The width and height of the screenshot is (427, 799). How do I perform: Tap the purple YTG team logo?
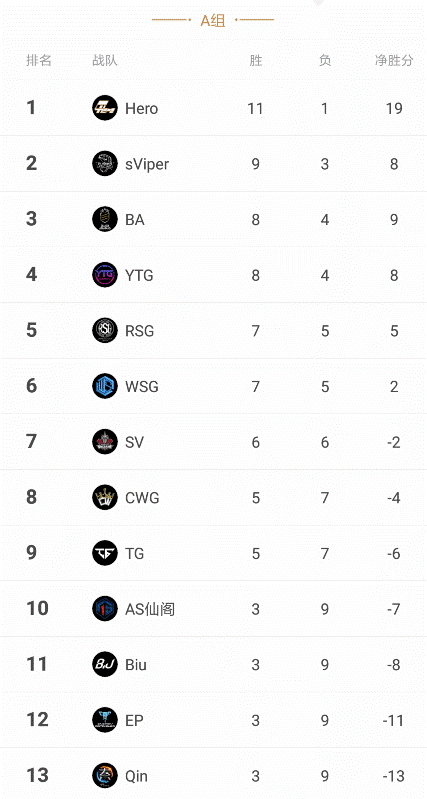[x=105, y=275]
